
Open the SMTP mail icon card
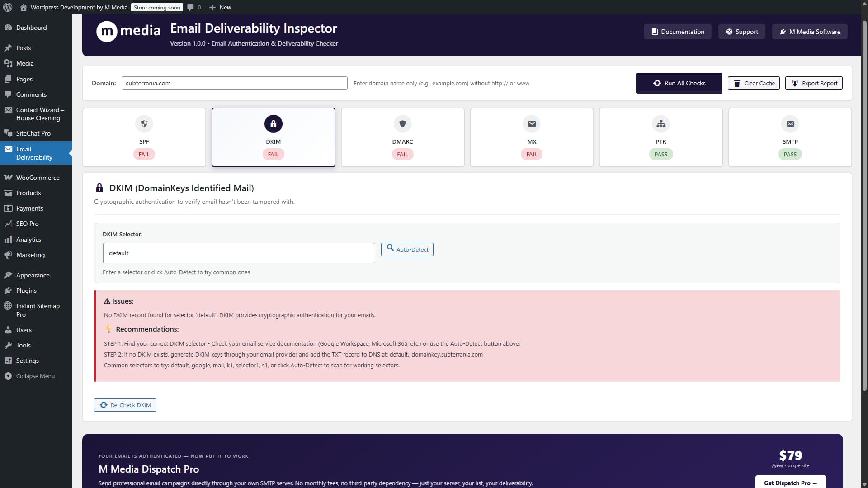click(790, 124)
